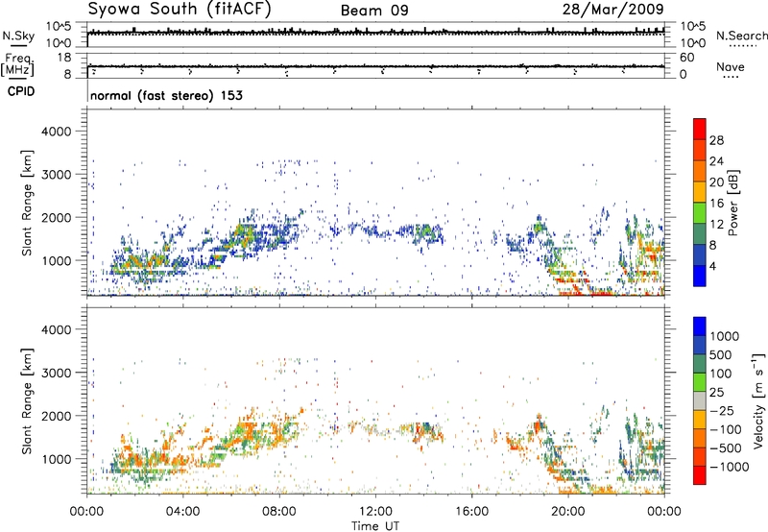This screenshot has height=532, width=768.
Task: Pick the light green 12–16 dB Power swatch
Action: [x=700, y=213]
